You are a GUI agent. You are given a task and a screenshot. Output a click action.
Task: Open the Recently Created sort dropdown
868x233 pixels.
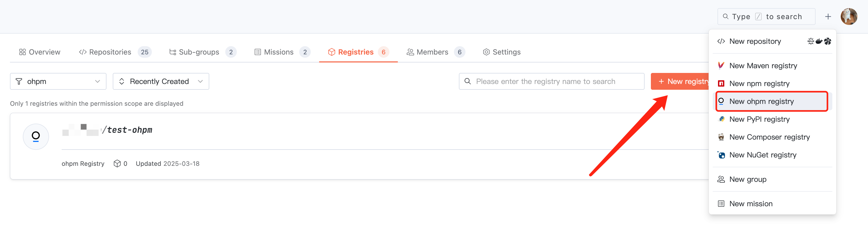pos(161,81)
